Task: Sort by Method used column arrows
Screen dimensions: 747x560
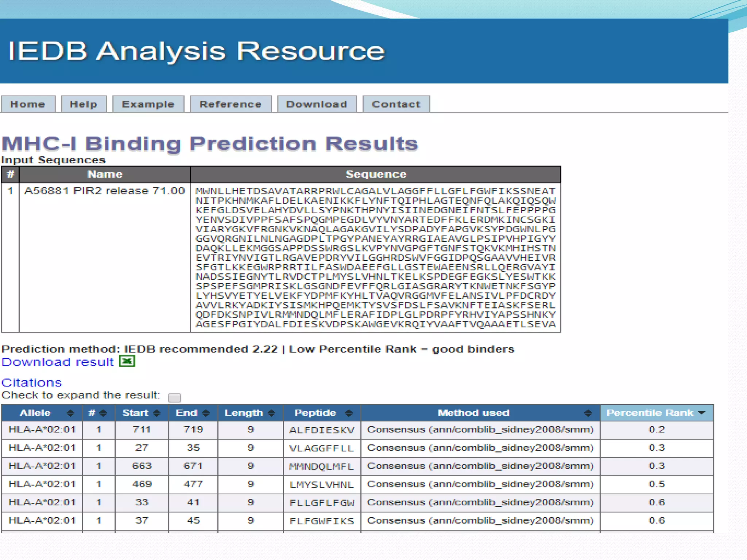Action: tap(588, 413)
